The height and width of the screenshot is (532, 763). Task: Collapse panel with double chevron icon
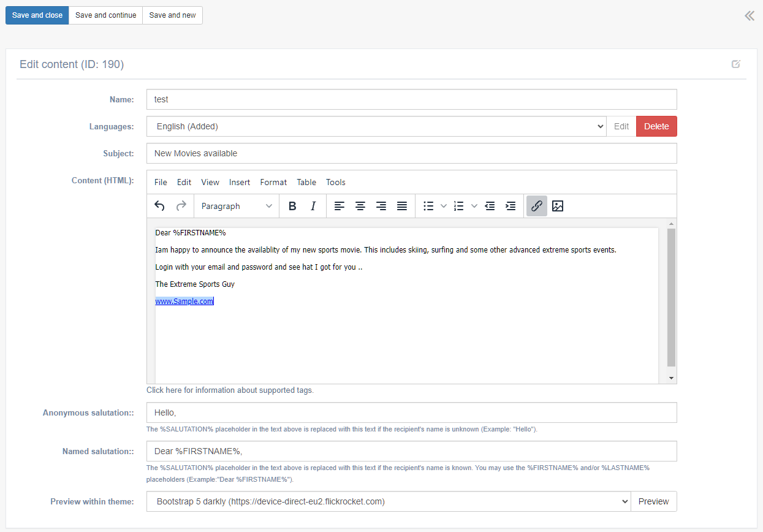(x=749, y=16)
